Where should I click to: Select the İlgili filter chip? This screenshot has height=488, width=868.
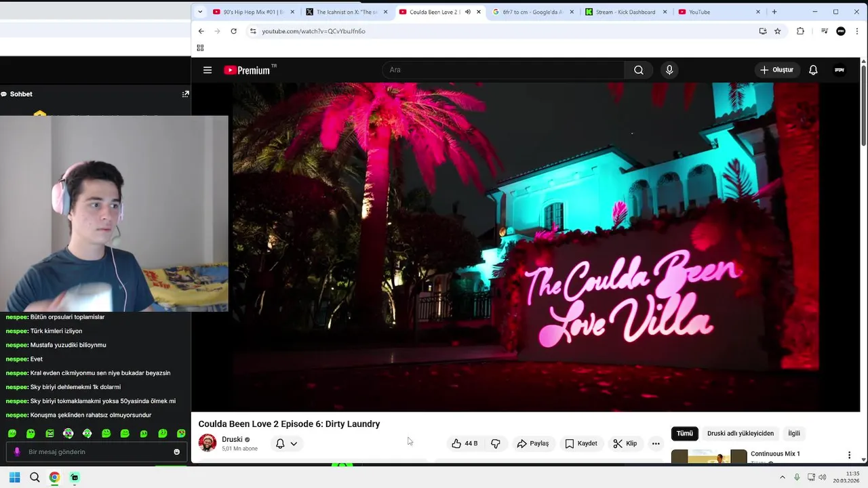794,433
